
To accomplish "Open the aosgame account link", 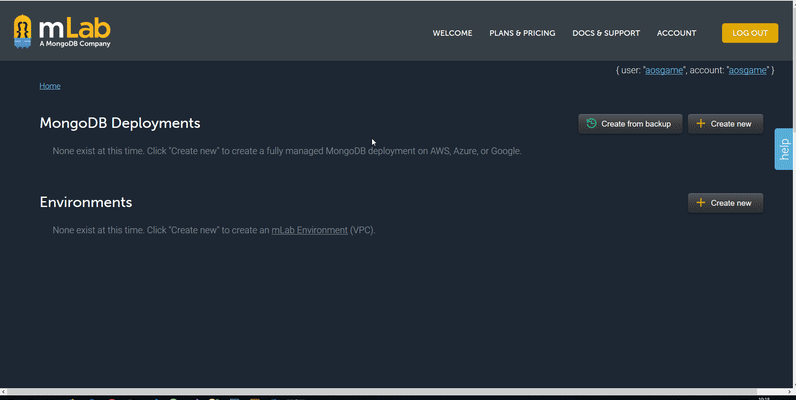I will coord(747,71).
